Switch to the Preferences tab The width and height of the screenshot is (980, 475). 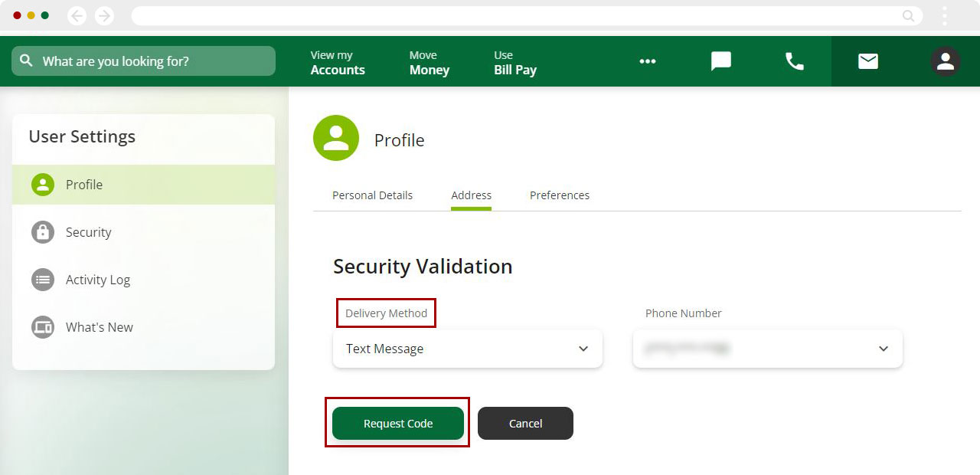559,195
